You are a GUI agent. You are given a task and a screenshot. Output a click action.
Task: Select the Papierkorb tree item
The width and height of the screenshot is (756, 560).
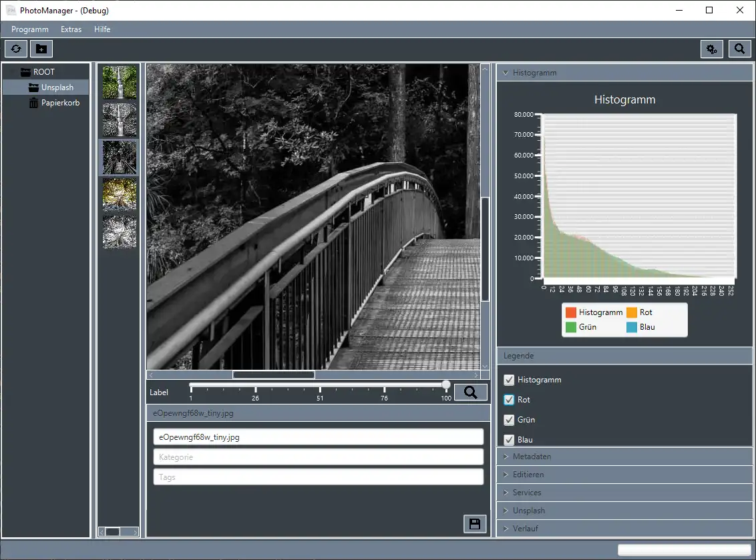click(60, 103)
